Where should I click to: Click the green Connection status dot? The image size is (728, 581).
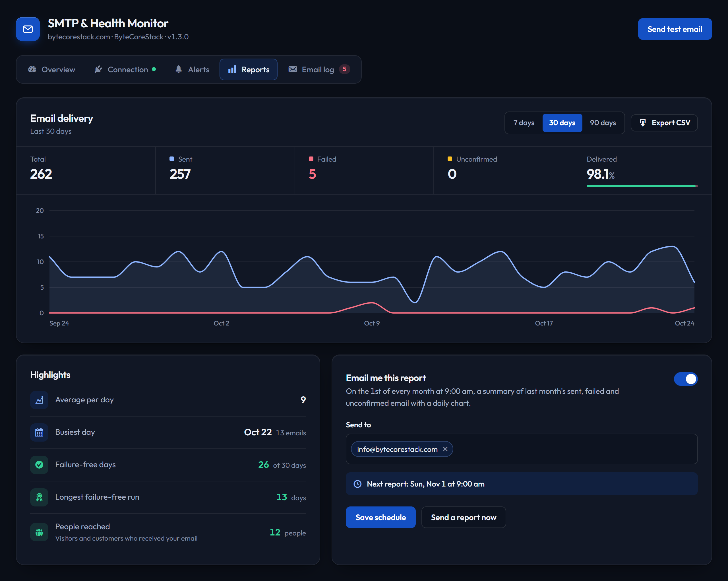tap(154, 69)
